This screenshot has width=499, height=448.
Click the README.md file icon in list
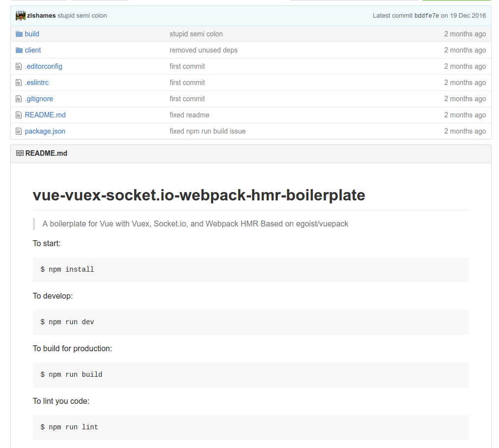pos(19,115)
